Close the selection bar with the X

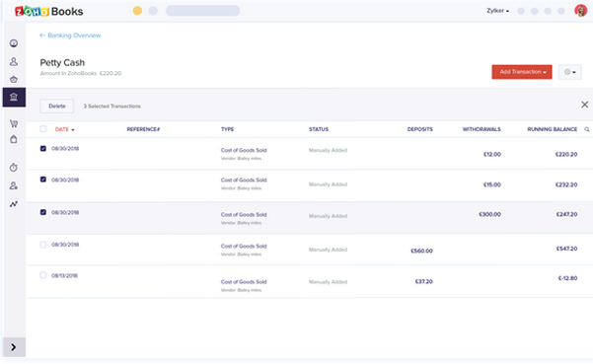585,105
